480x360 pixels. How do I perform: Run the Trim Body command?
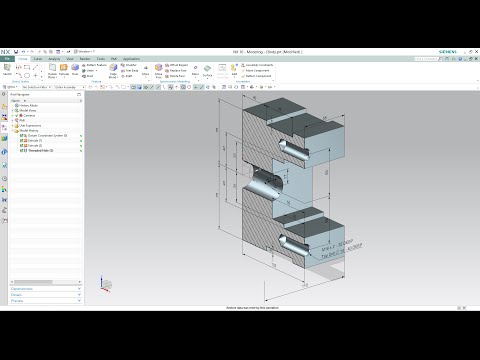pyautogui.click(x=130, y=70)
